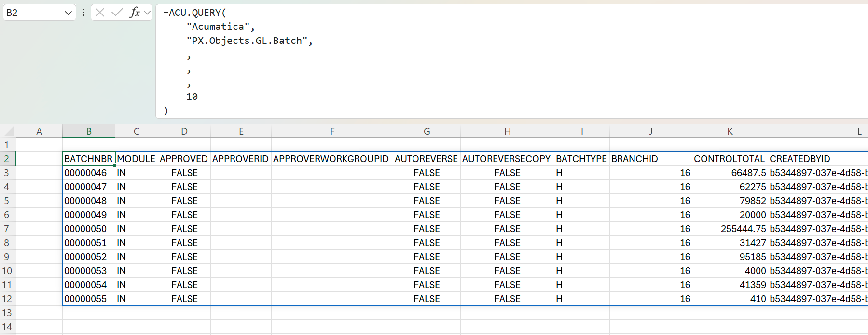Click the control total 66487.5 cell
Image resolution: width=868 pixels, height=335 pixels.
coord(730,173)
